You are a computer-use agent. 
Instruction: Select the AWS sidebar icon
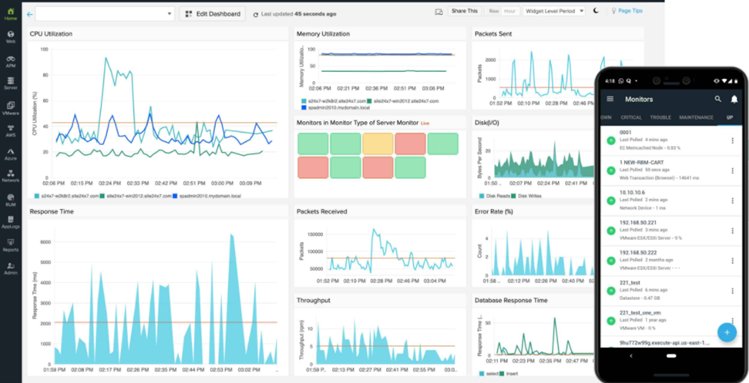click(x=11, y=130)
